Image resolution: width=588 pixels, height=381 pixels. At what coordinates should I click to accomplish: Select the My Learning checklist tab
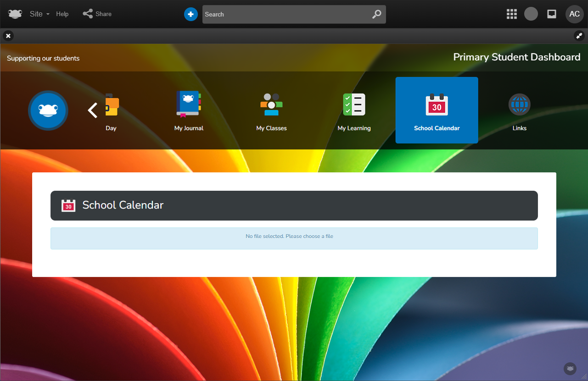coord(354,110)
